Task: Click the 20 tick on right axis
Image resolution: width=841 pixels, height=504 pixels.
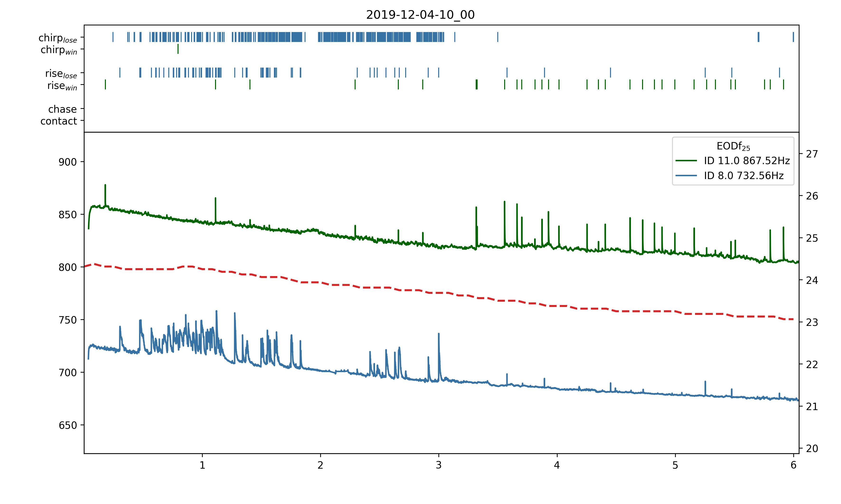Action: pos(812,449)
